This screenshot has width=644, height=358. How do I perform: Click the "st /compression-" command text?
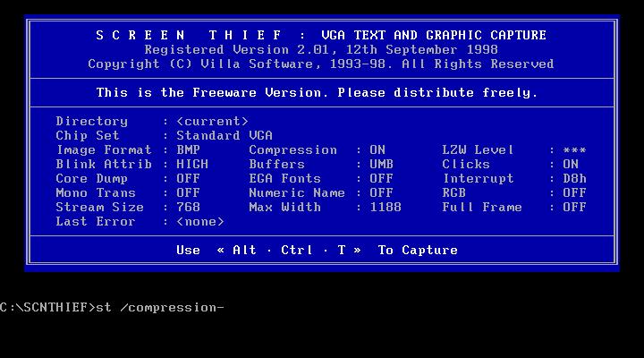(x=160, y=308)
